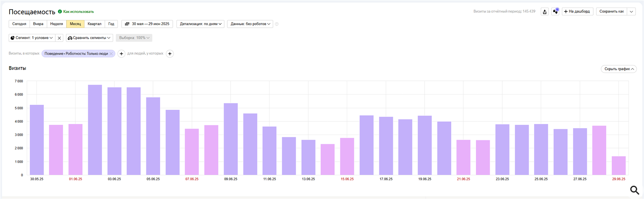Select the Сегодня period

click(19, 24)
